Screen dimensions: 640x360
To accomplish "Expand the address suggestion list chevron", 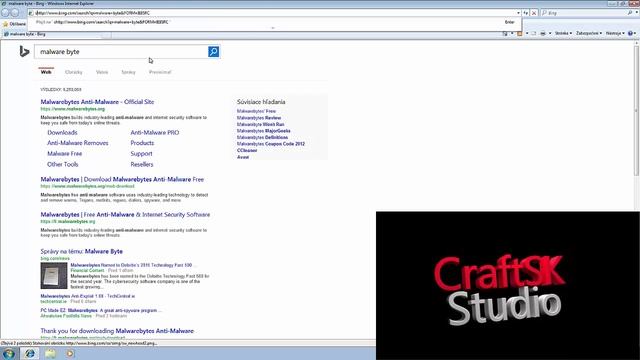I will [273, 28].
